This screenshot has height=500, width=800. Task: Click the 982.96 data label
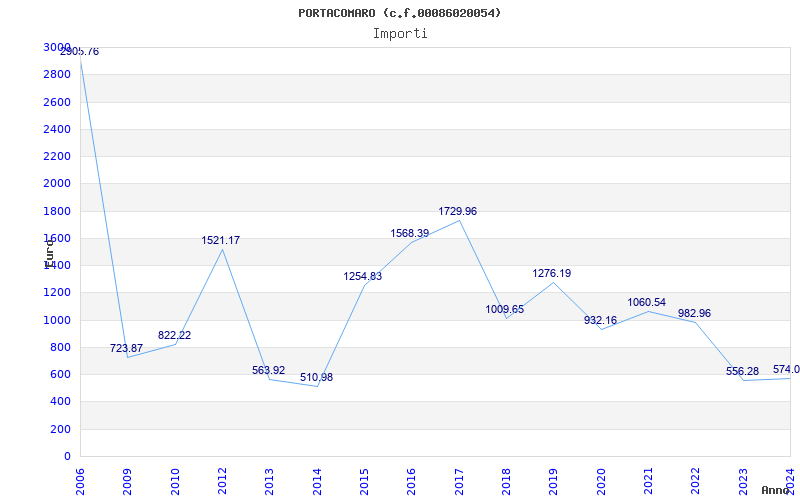(x=694, y=313)
